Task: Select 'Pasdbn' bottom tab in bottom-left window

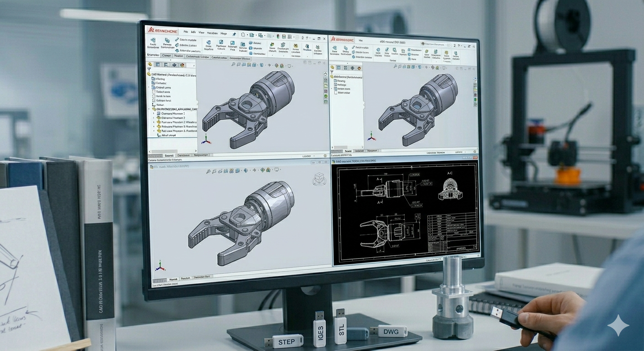Action: 185,278
